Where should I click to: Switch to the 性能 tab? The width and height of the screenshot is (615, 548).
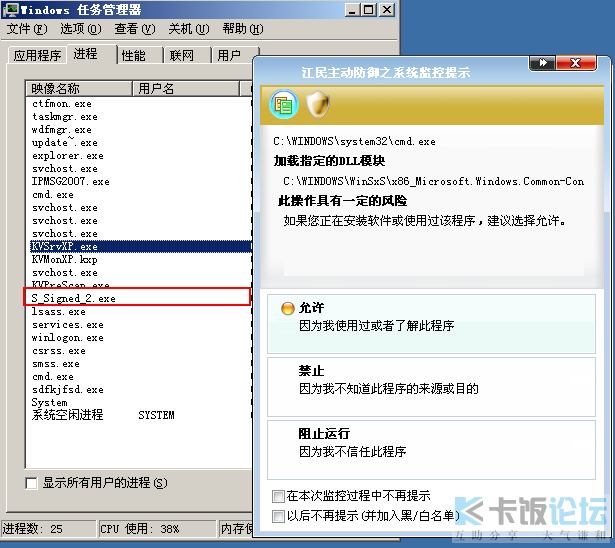tap(140, 55)
